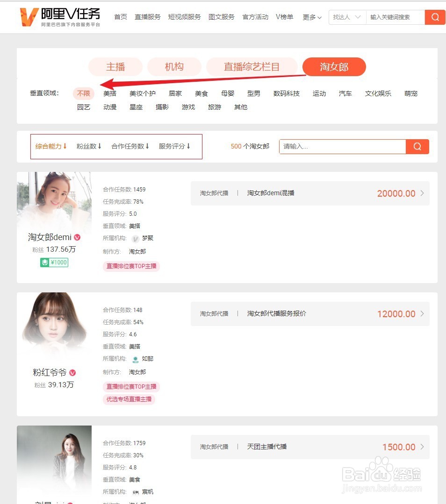
Task: Open 官方活动 navigation item
Action: [x=255, y=17]
